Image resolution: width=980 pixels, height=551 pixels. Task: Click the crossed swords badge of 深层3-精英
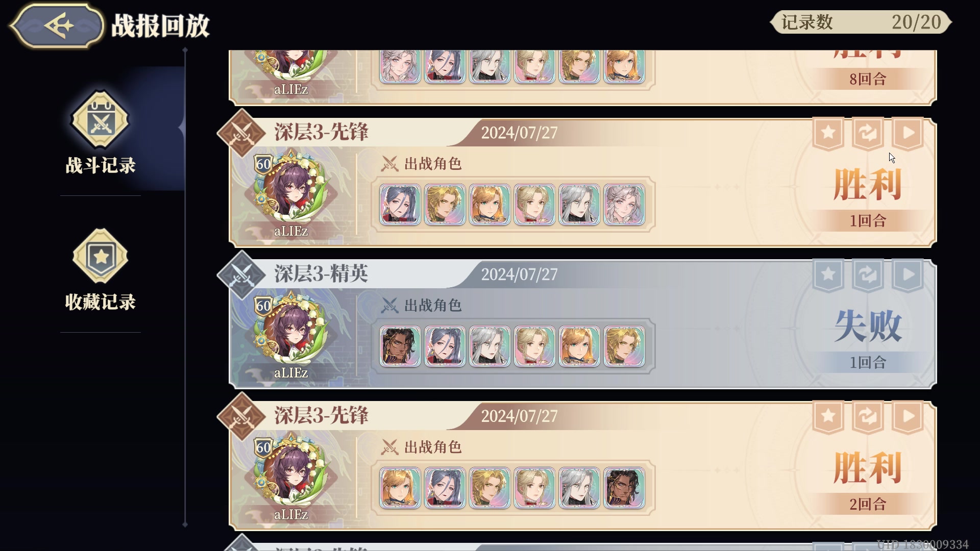(x=241, y=274)
